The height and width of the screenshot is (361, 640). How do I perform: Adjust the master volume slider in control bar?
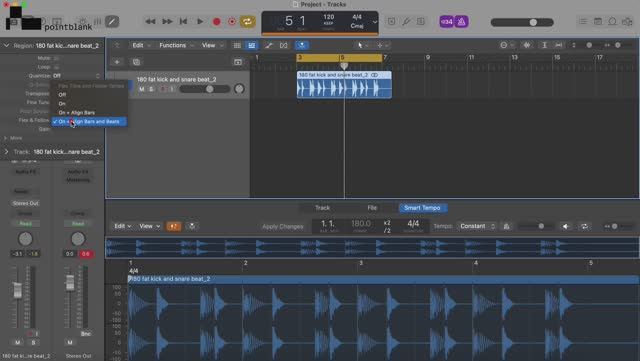tap(522, 22)
